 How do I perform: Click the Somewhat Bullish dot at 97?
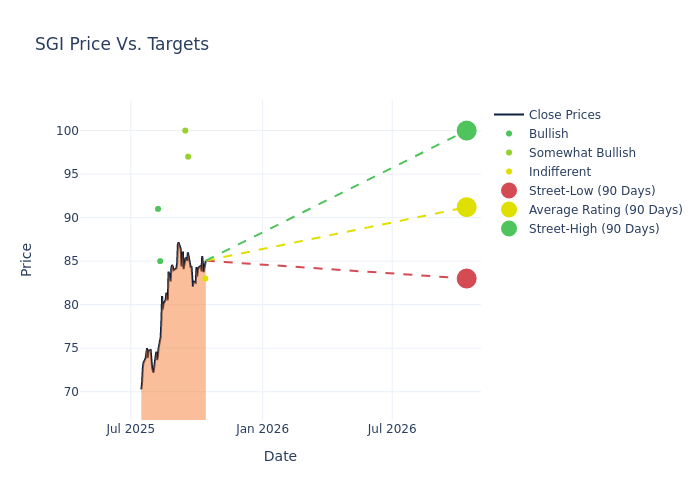pos(188,157)
